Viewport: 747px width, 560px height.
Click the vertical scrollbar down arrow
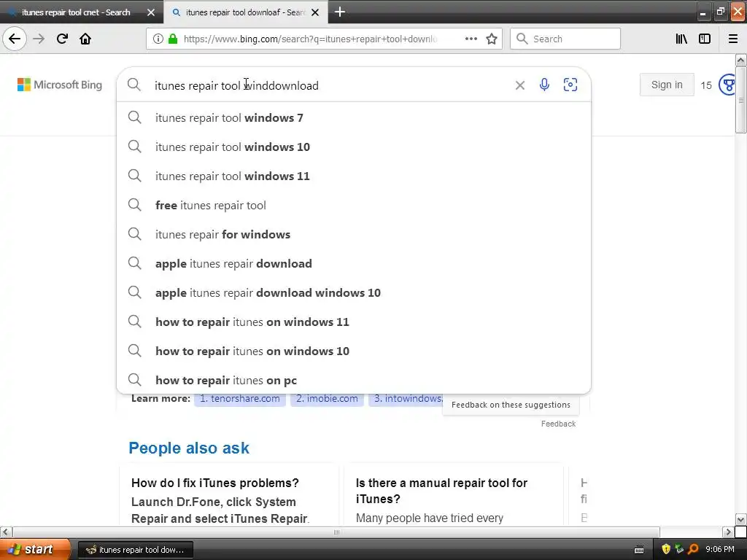click(x=740, y=519)
